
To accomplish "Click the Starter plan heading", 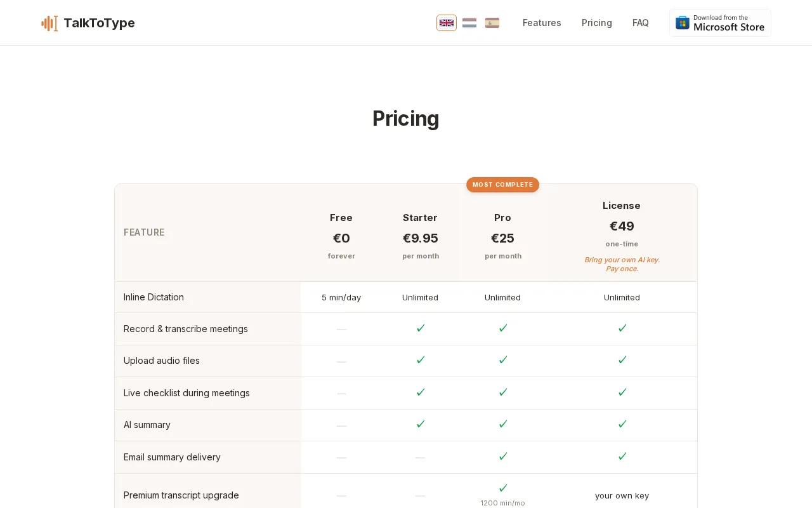I will tap(420, 218).
